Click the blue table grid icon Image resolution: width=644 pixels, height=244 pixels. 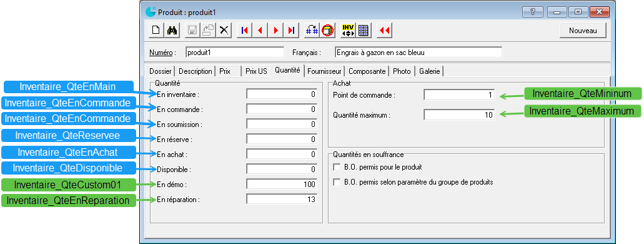pos(364,30)
